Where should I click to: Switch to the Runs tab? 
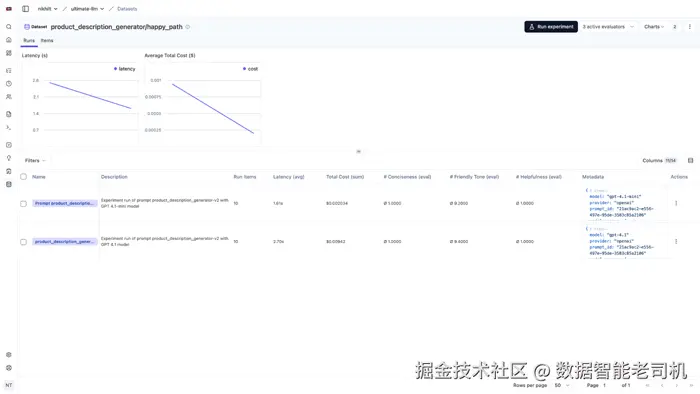(x=29, y=41)
